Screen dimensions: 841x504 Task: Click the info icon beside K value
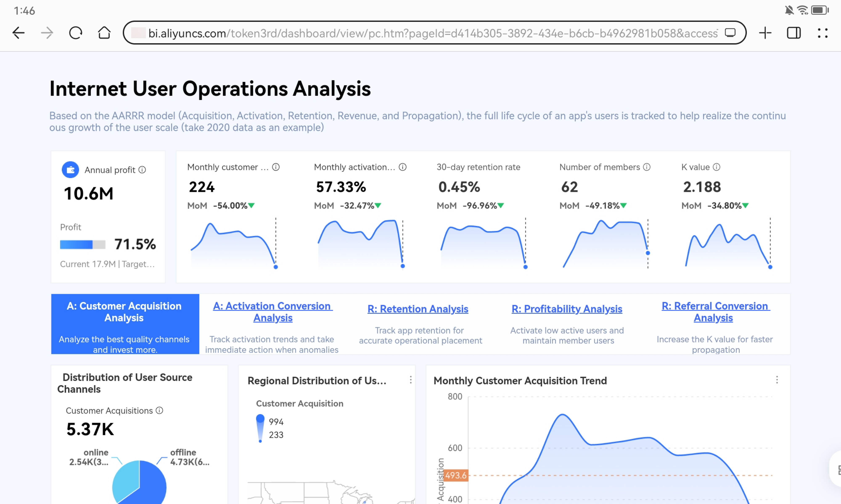(716, 167)
